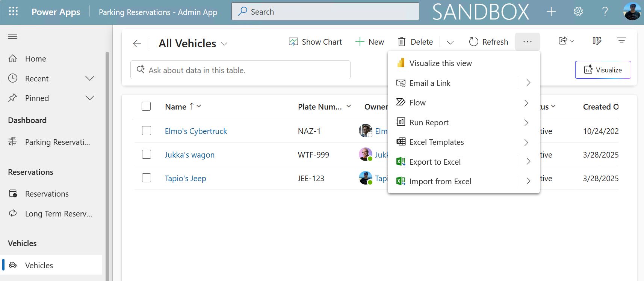Click Tapio's owner avatar picture
This screenshot has height=281, width=644.
coord(365,178)
